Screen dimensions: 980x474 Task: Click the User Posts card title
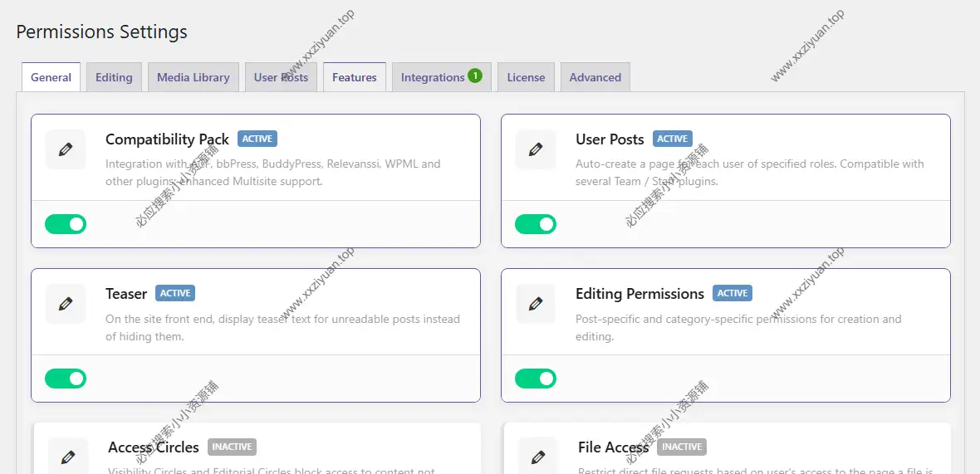click(x=610, y=139)
